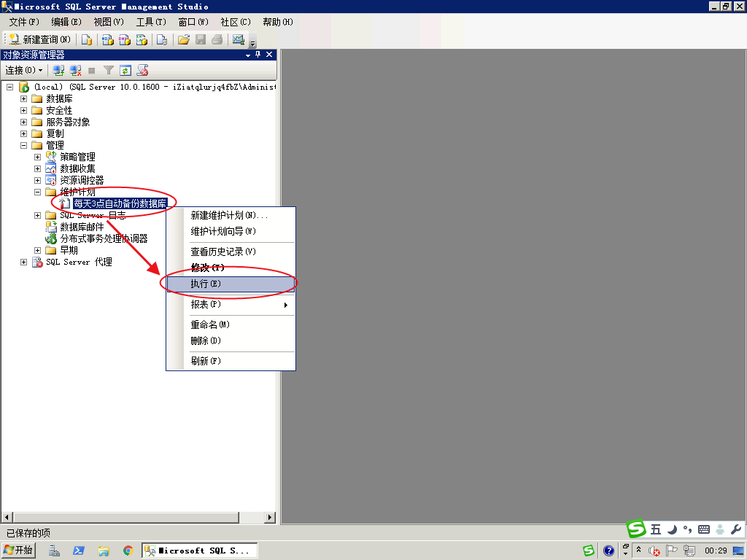This screenshot has height=560, width=747.
Task: Expand the 数据库 folder
Action: pyautogui.click(x=23, y=98)
